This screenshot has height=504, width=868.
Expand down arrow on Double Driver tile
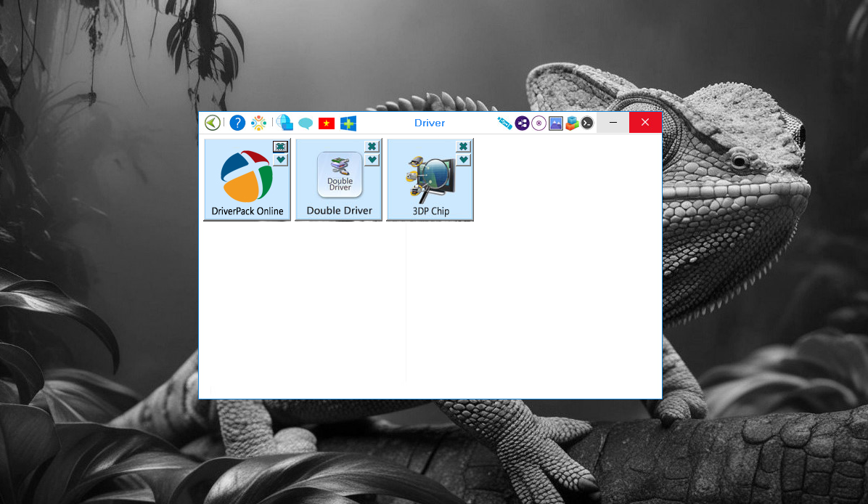pyautogui.click(x=372, y=160)
